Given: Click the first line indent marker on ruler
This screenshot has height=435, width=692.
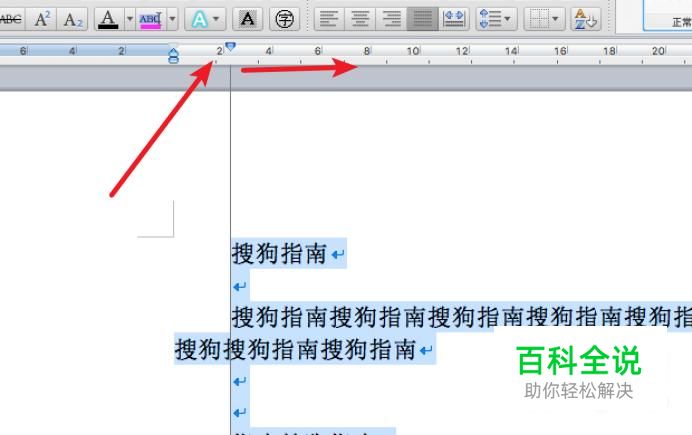Looking at the screenshot, I should click(230, 46).
